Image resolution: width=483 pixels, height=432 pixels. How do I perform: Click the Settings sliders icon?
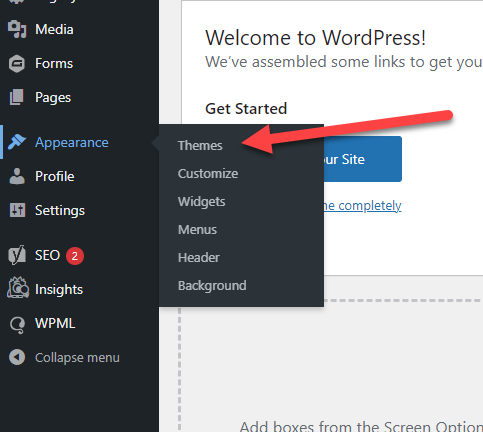click(x=17, y=210)
